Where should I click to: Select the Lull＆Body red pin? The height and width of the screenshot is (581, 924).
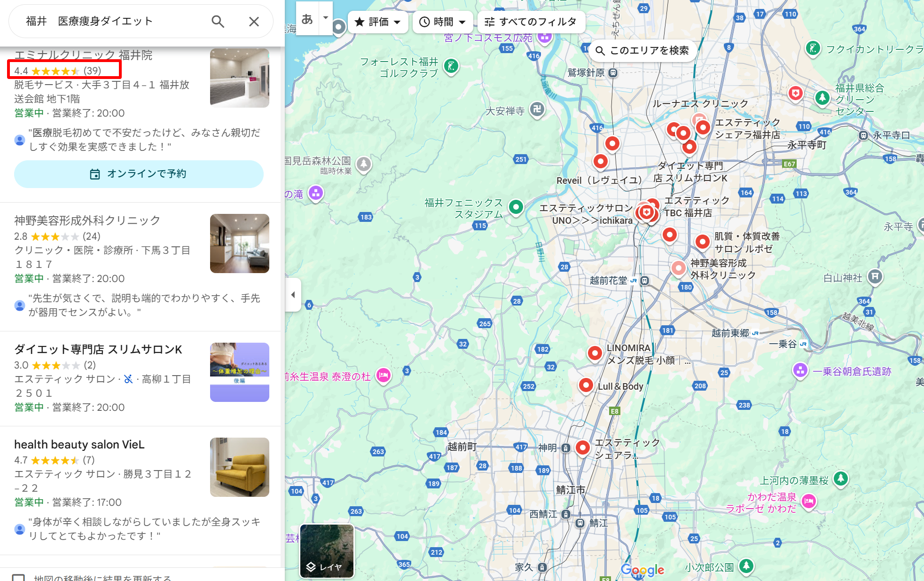tap(586, 385)
